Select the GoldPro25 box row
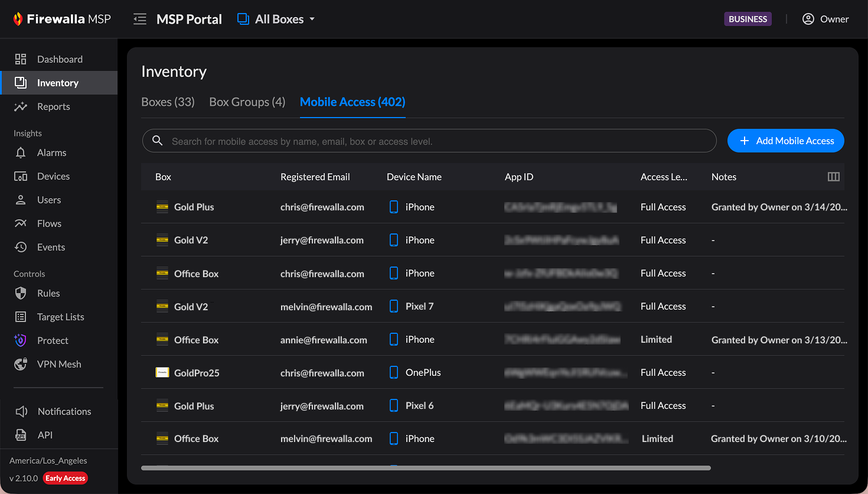The image size is (868, 494). click(197, 373)
